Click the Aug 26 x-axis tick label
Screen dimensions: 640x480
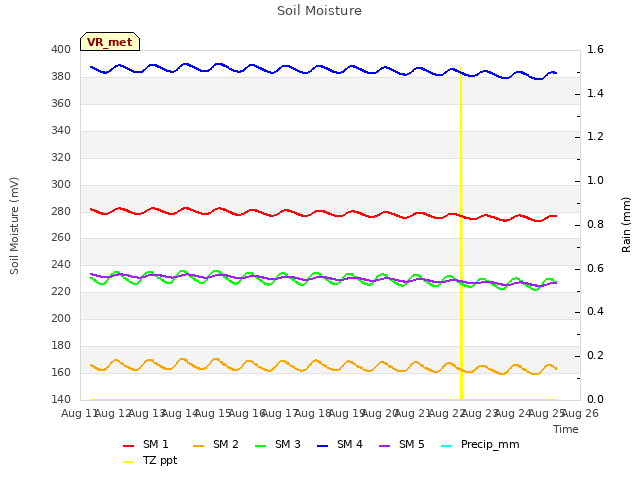(x=580, y=413)
